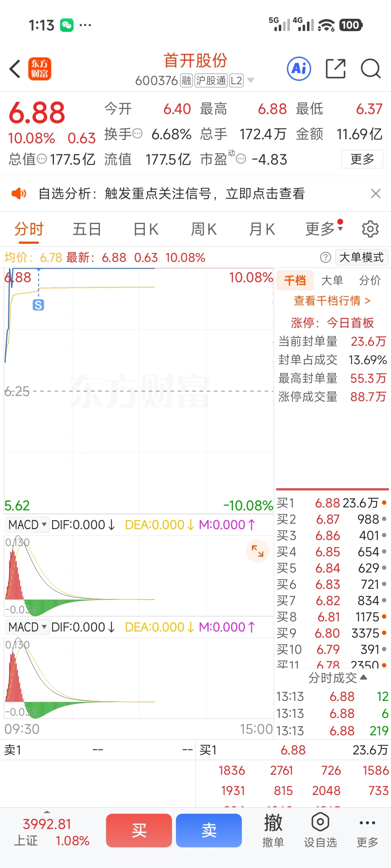Image resolution: width=391 pixels, height=868 pixels.
Task: Tap the 均价 6.78 label
Action: [33, 258]
